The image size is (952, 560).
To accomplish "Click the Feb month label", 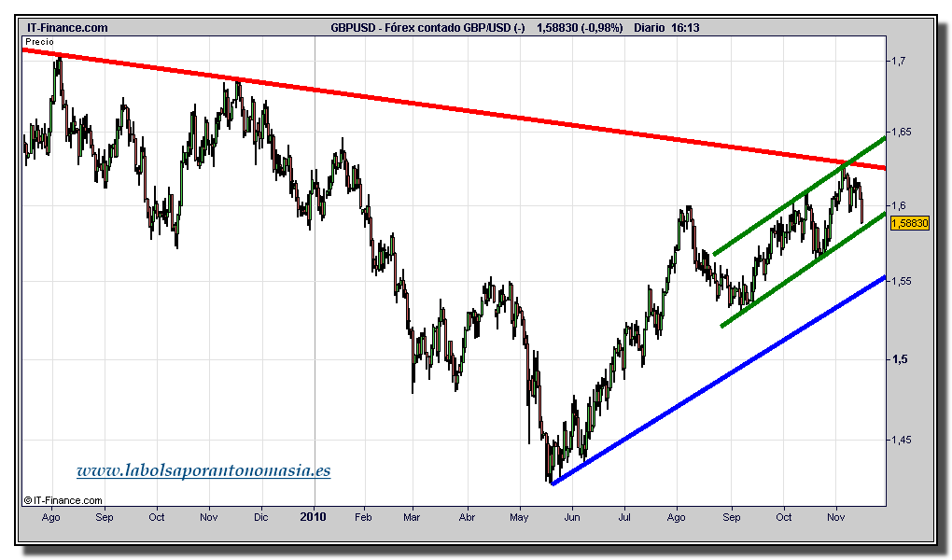I will coord(363,517).
